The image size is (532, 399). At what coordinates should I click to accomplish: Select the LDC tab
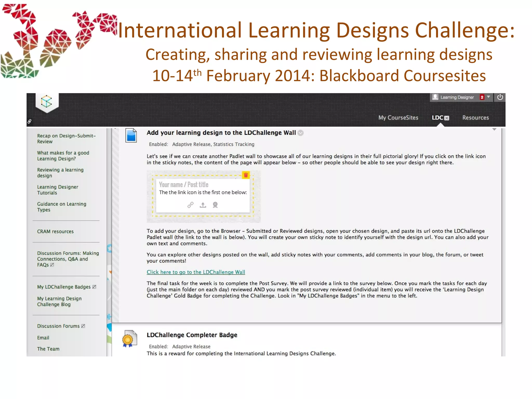(x=437, y=118)
